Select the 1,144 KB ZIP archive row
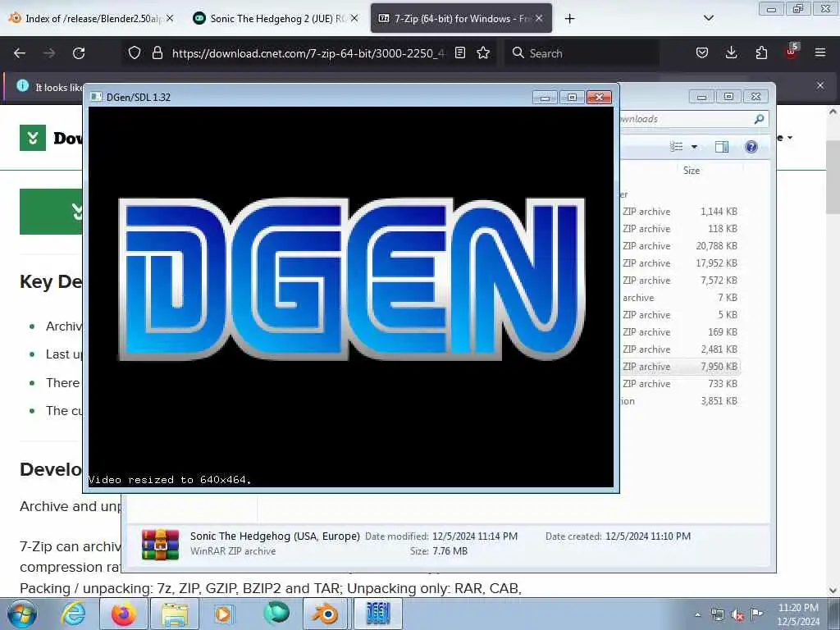Image resolution: width=840 pixels, height=630 pixels. [679, 212]
